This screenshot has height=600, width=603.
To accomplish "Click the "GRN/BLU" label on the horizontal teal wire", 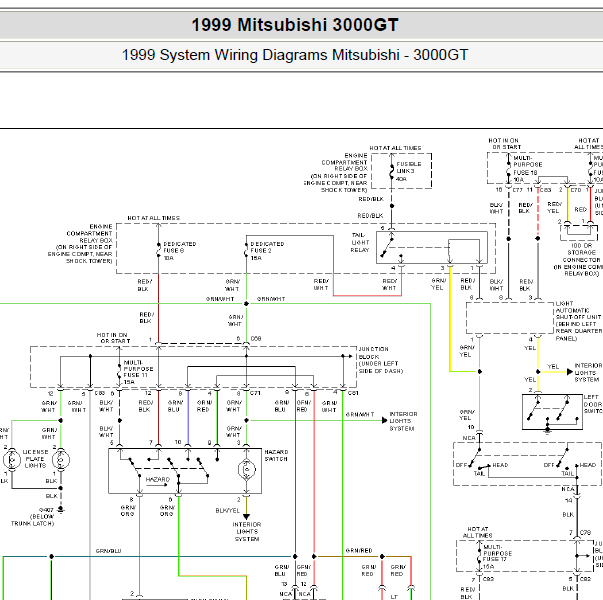I will (108, 551).
